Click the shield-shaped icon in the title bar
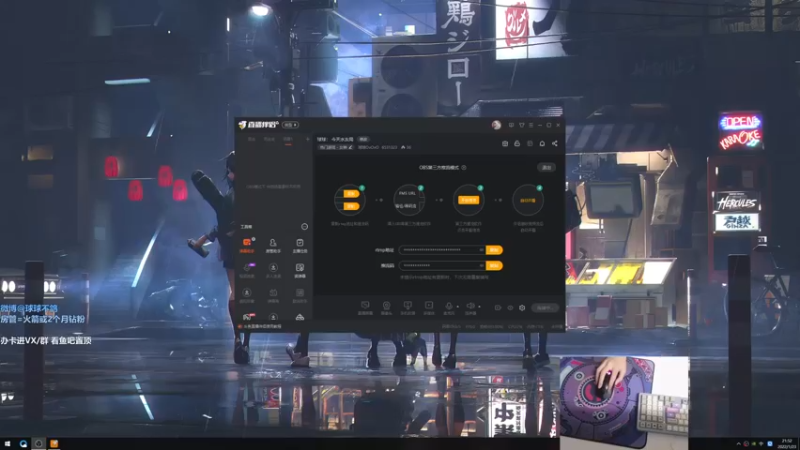The image size is (800, 450). tap(521, 125)
